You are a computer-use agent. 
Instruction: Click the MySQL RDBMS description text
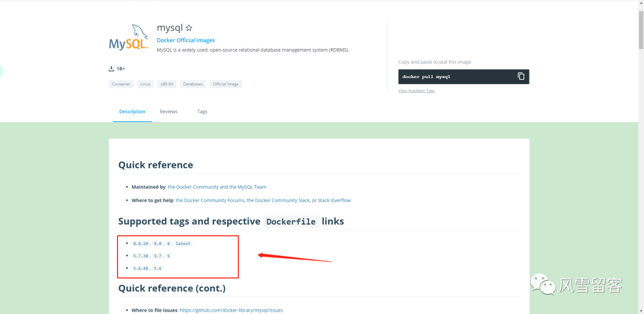coord(253,50)
